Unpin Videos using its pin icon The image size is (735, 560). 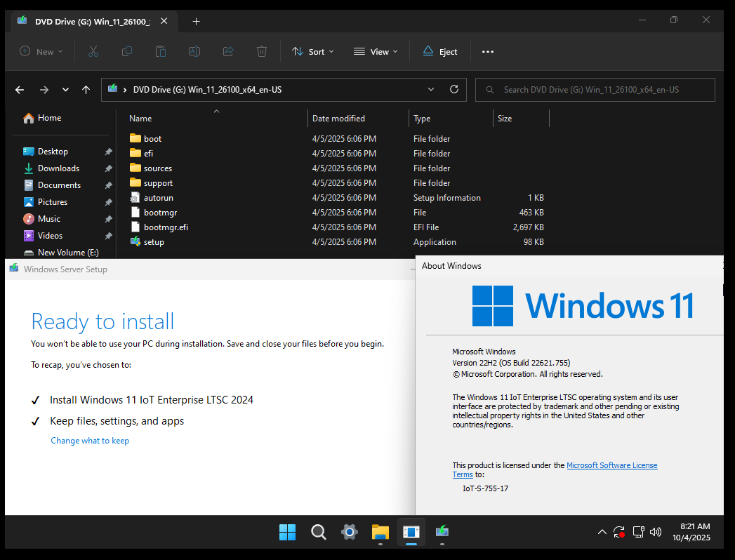click(x=108, y=236)
